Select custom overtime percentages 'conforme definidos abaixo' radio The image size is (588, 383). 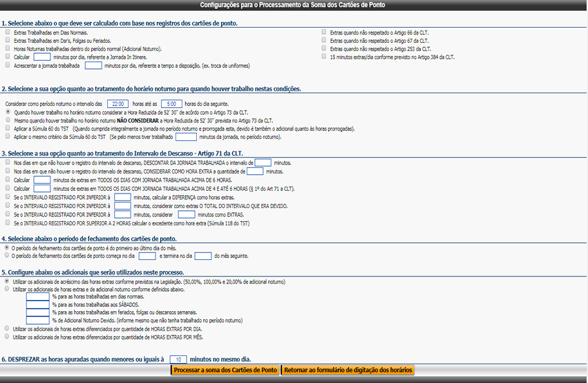pyautogui.click(x=8, y=289)
